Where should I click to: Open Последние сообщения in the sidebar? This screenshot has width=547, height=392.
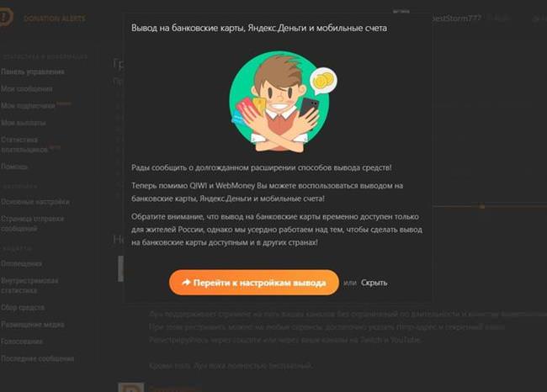point(37,359)
